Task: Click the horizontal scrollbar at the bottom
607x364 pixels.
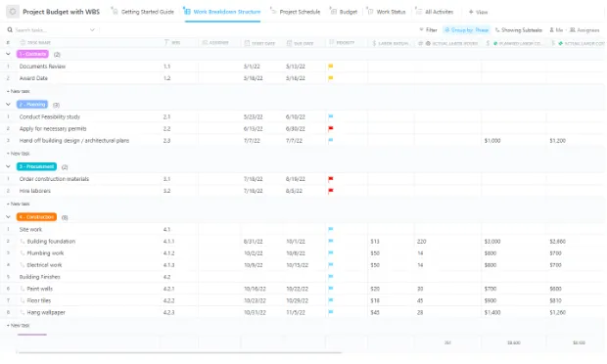Action: pos(179,352)
